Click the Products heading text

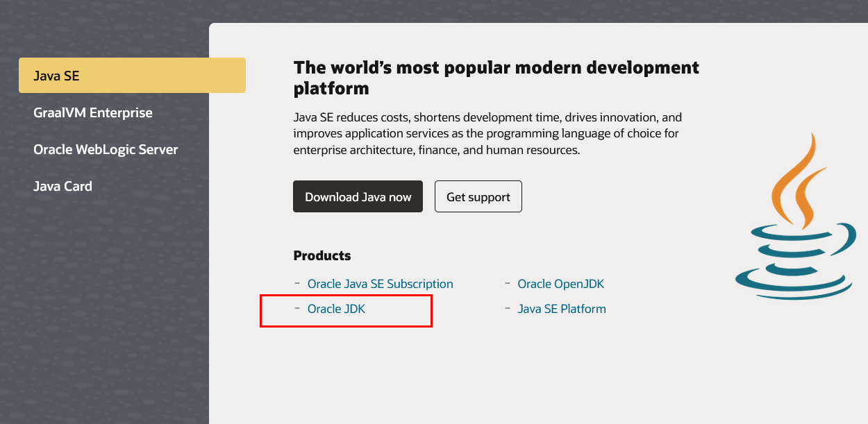[322, 255]
